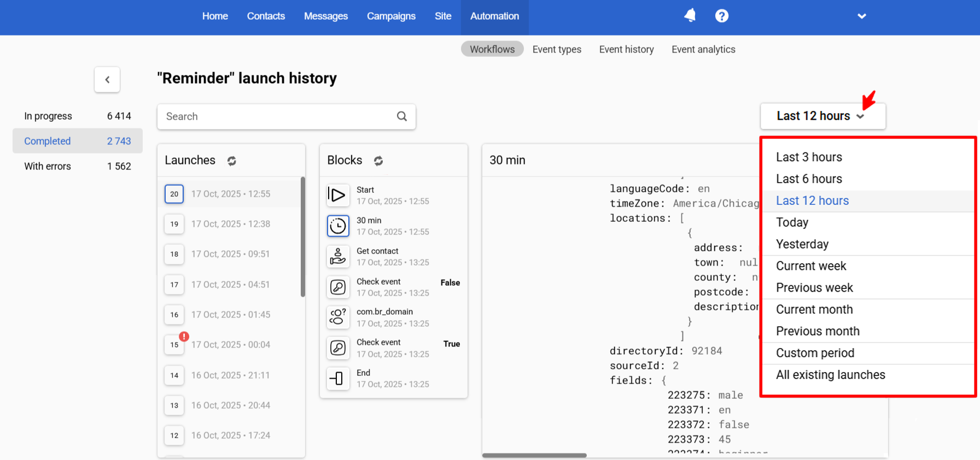Select the Check event block marked True
The image size is (980, 460).
338,347
